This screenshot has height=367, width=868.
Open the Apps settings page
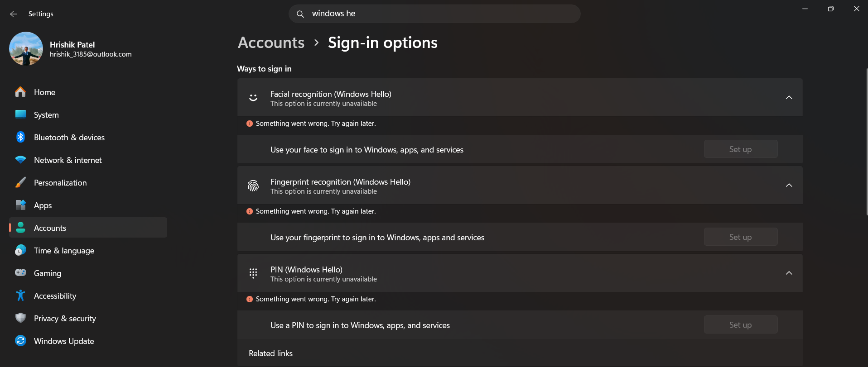pos(43,205)
